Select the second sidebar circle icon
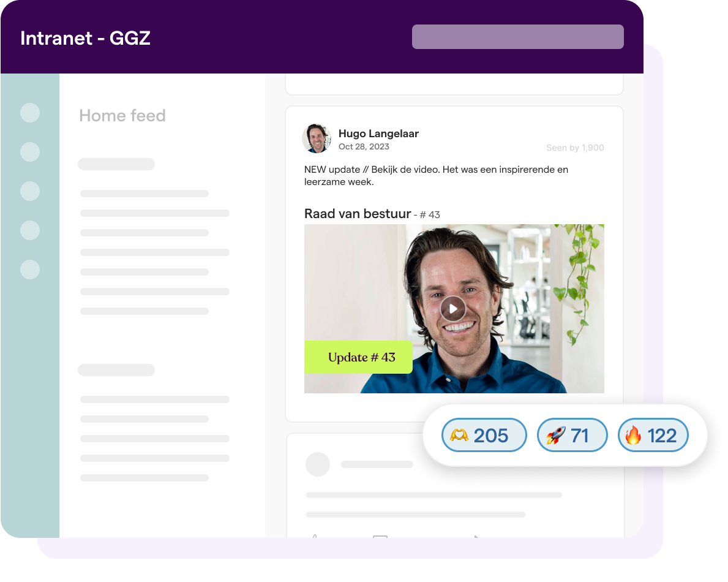Screen dimensions: 728x582 point(30,152)
